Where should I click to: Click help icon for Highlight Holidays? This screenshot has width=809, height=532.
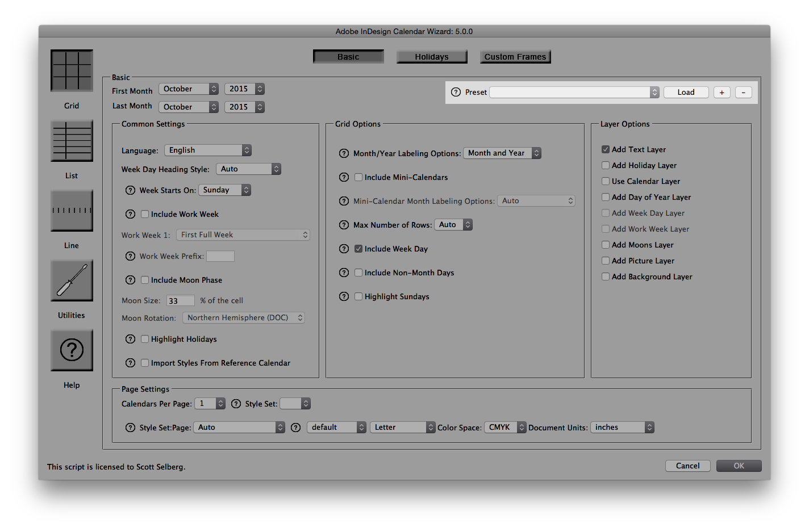pos(130,339)
